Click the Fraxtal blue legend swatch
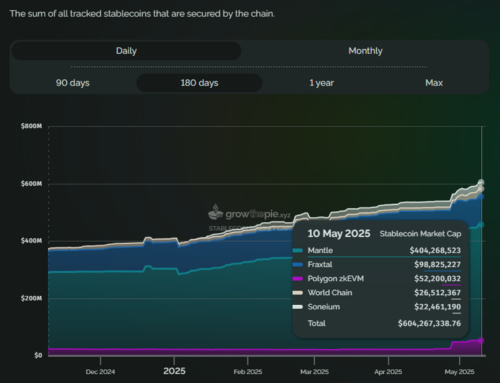 tap(298, 265)
